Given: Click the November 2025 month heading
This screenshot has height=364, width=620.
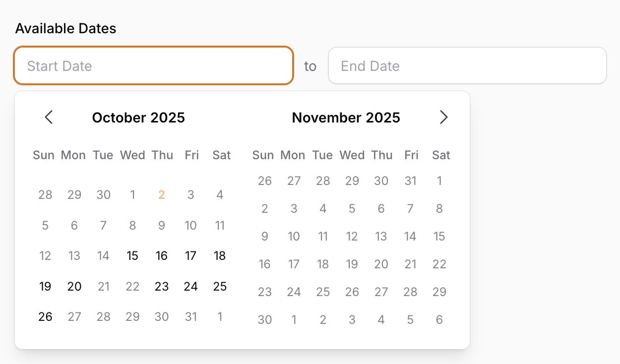Looking at the screenshot, I should pos(346,118).
